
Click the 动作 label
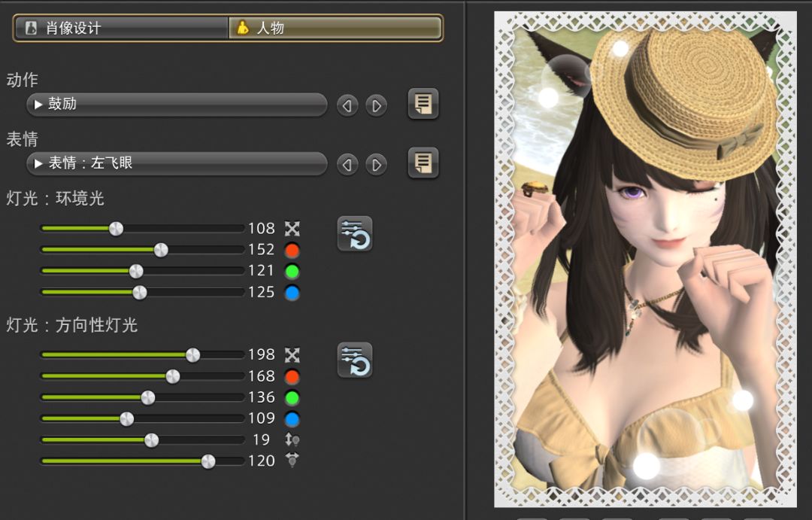point(23,80)
